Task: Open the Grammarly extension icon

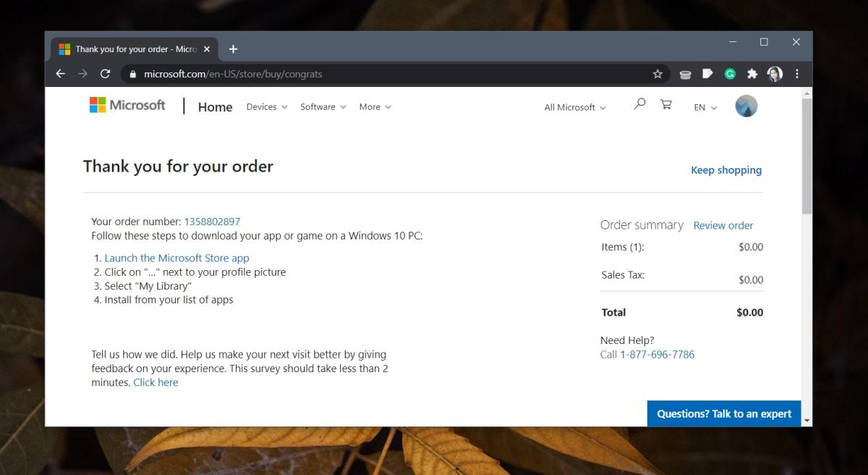Action: point(731,74)
